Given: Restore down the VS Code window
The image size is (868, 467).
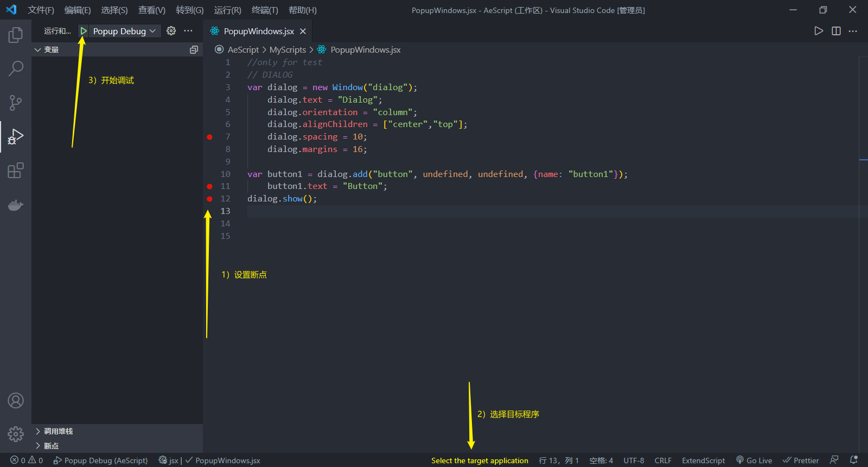Looking at the screenshot, I should point(823,10).
